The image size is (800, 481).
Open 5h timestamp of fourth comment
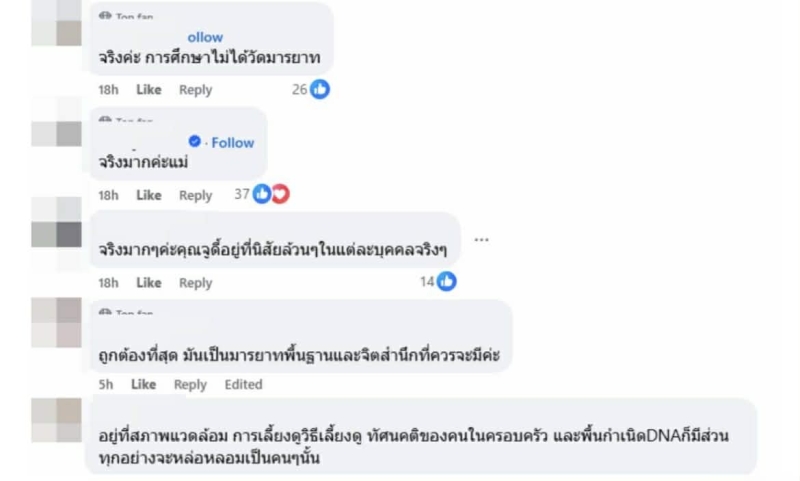[x=106, y=384]
